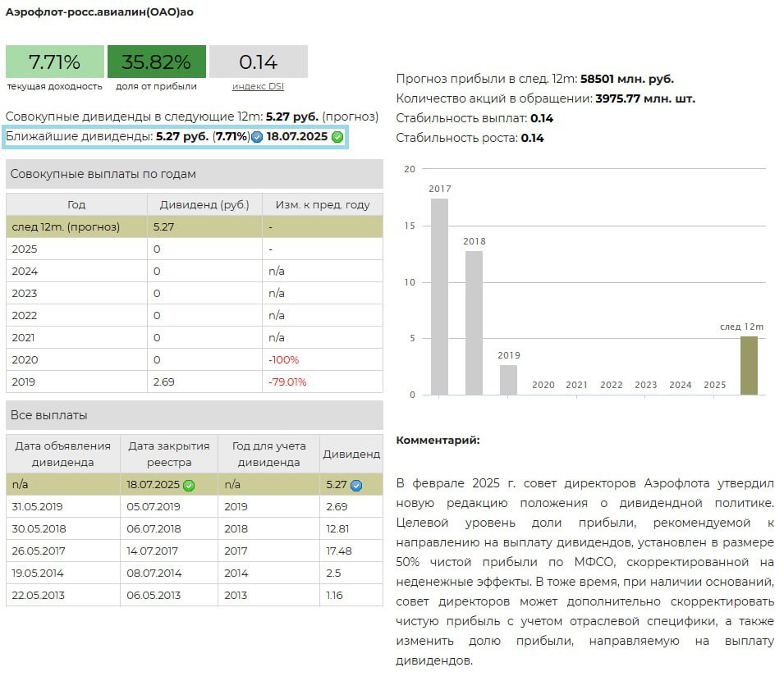
Task: Select the 31.05.2019 announcement date cell
Action: 39,507
